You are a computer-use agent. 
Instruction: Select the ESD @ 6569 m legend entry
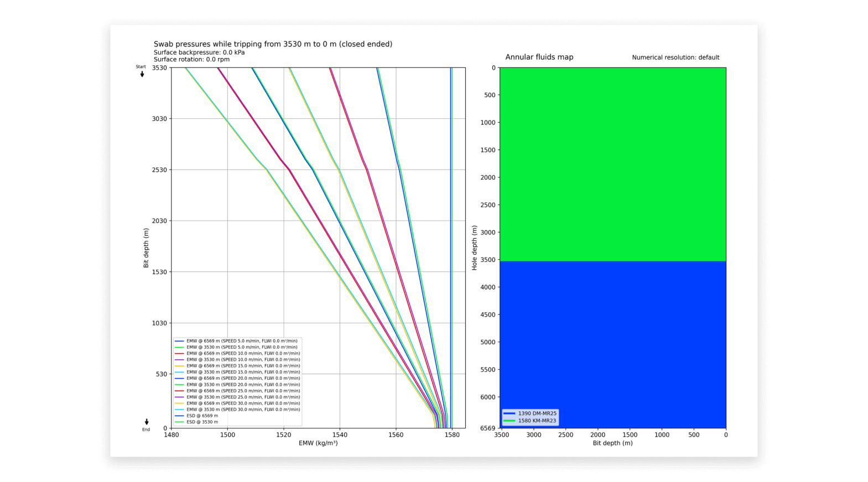click(x=202, y=416)
